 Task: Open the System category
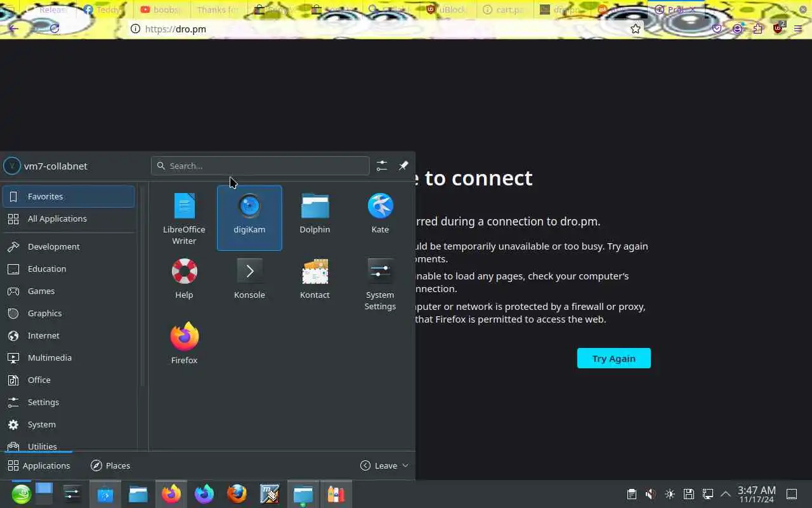click(x=69, y=424)
